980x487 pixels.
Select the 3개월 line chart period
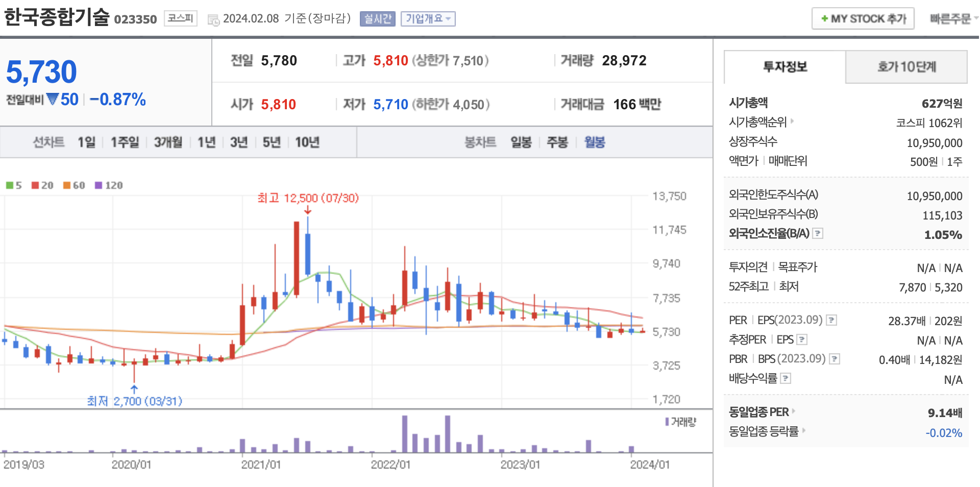tap(168, 142)
